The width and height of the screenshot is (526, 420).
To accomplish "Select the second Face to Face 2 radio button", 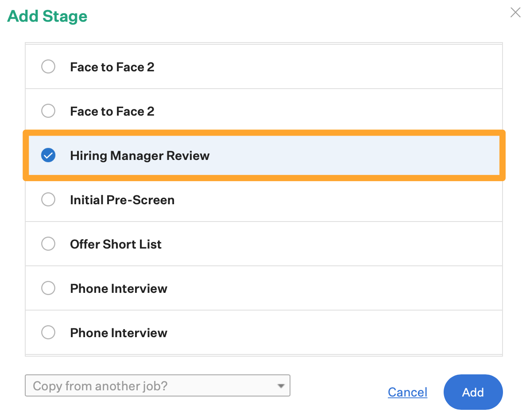I will [48, 111].
